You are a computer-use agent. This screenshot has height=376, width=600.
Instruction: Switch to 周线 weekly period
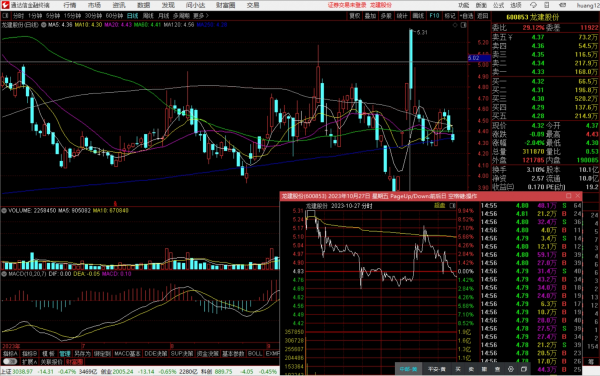(x=148, y=16)
